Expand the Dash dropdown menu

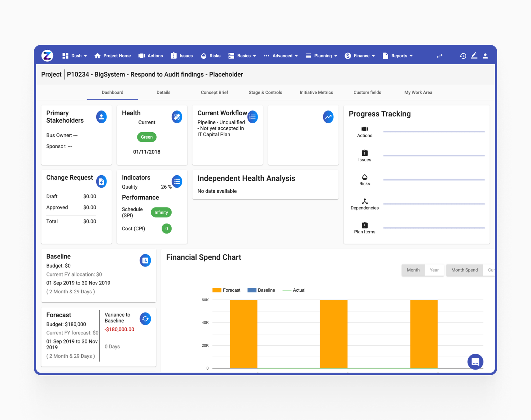click(75, 56)
